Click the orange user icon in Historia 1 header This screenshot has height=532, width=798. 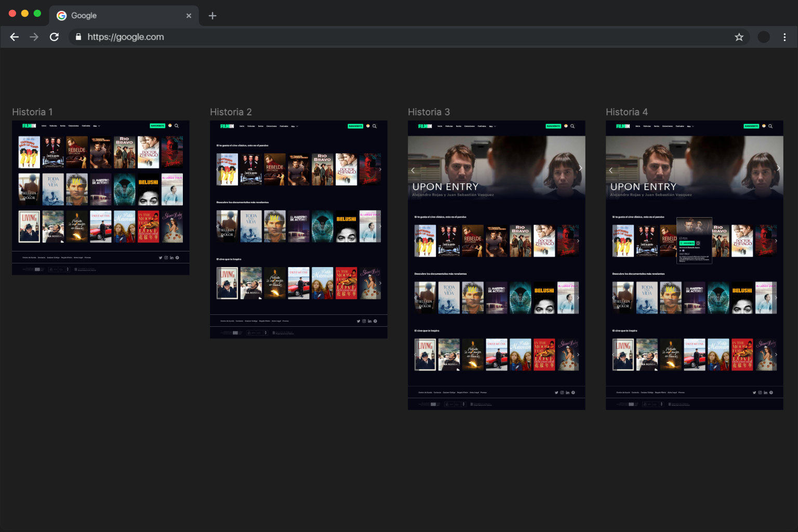pyautogui.click(x=170, y=126)
